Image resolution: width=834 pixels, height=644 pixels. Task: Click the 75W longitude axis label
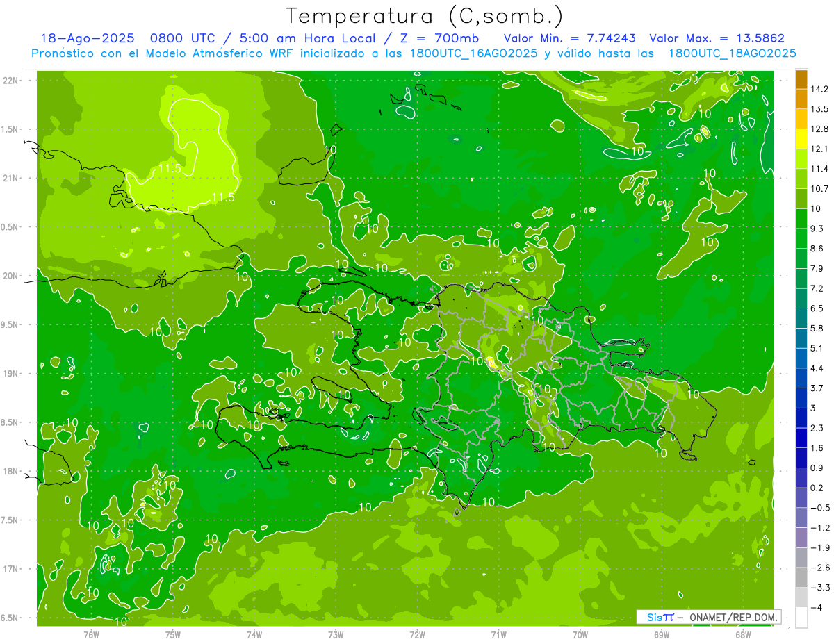tap(173, 634)
